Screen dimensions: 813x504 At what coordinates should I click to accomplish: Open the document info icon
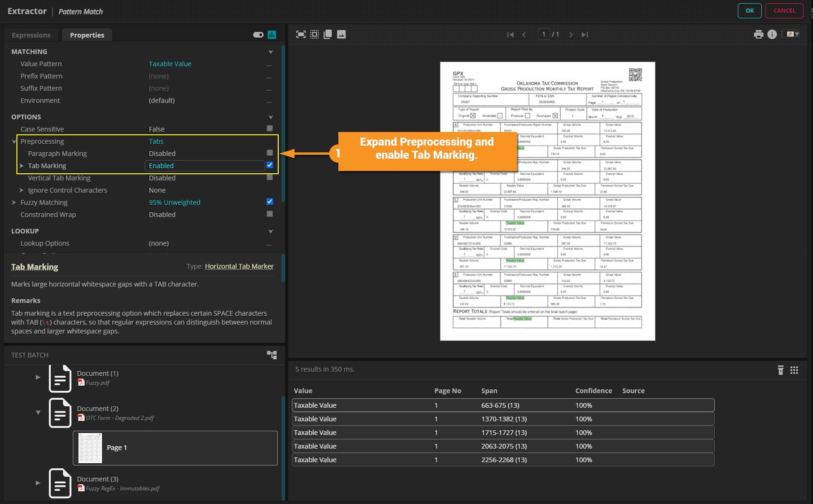(772, 34)
